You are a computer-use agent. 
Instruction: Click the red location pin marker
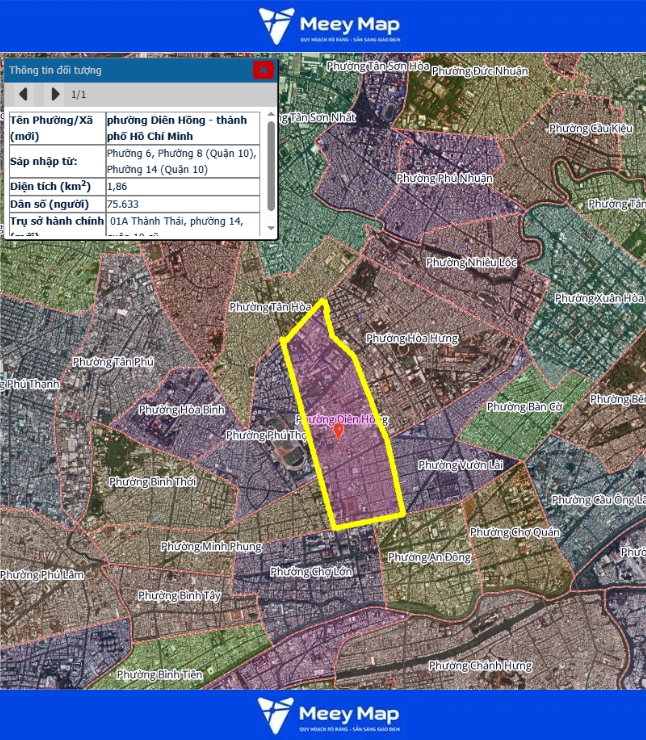[x=338, y=431]
